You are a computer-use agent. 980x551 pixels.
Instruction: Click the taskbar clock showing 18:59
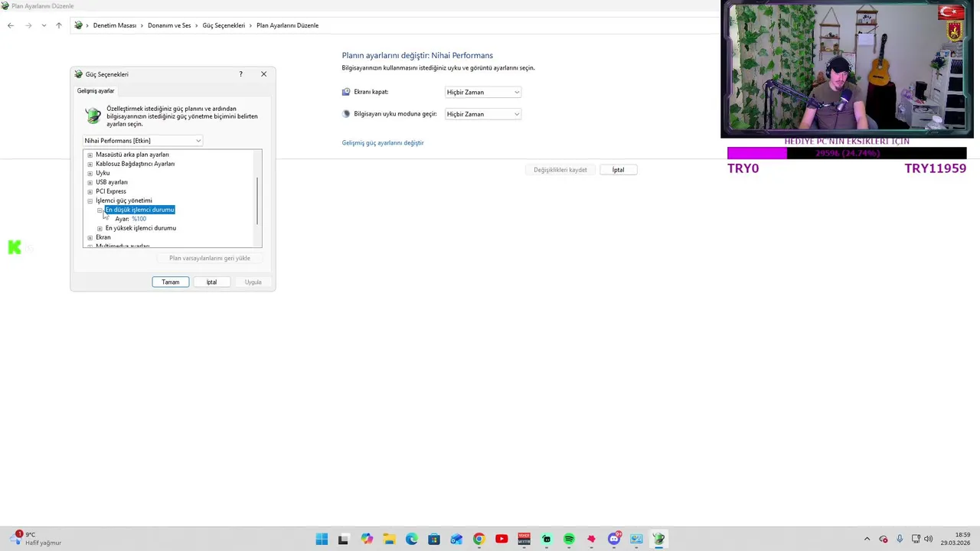pos(955,539)
